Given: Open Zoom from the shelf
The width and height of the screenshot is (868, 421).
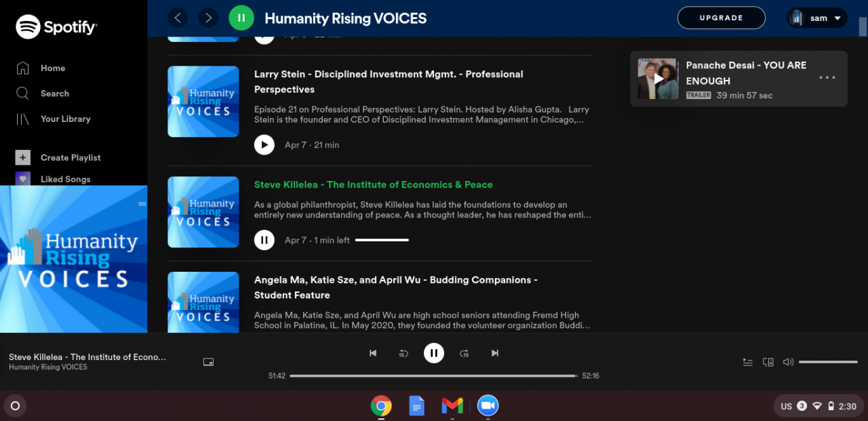Looking at the screenshot, I should click(x=488, y=406).
